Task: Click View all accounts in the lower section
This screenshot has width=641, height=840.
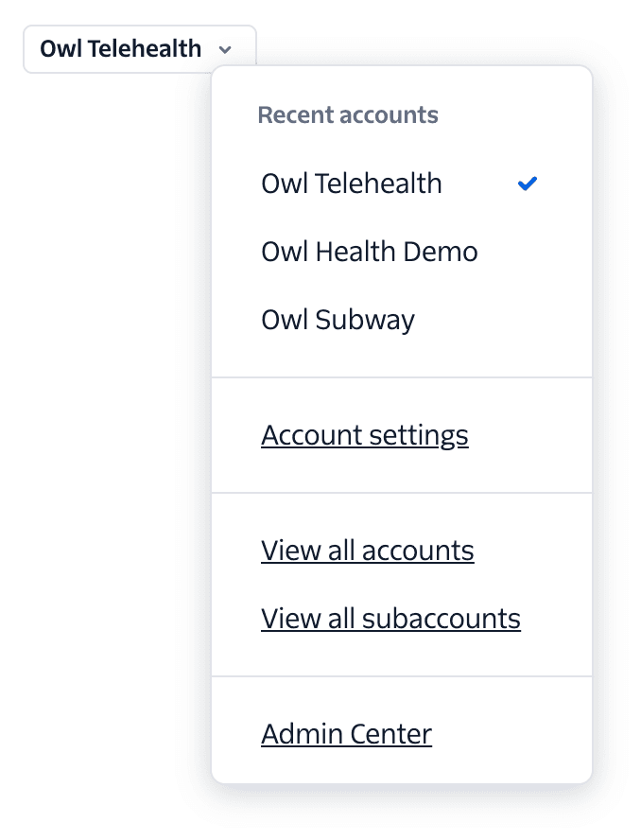Action: pos(368,550)
